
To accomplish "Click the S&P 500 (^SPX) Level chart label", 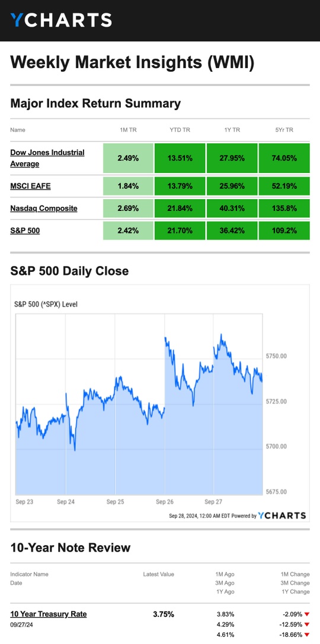I will (x=46, y=305).
